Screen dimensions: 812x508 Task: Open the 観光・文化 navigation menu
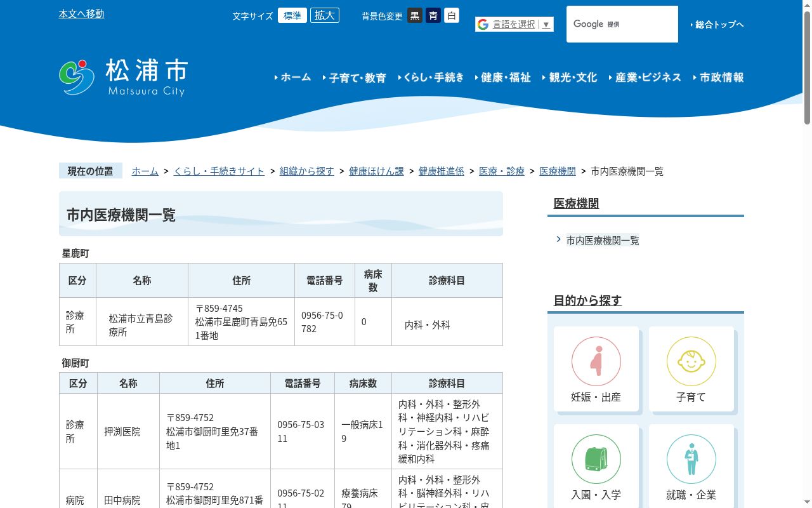click(570, 77)
